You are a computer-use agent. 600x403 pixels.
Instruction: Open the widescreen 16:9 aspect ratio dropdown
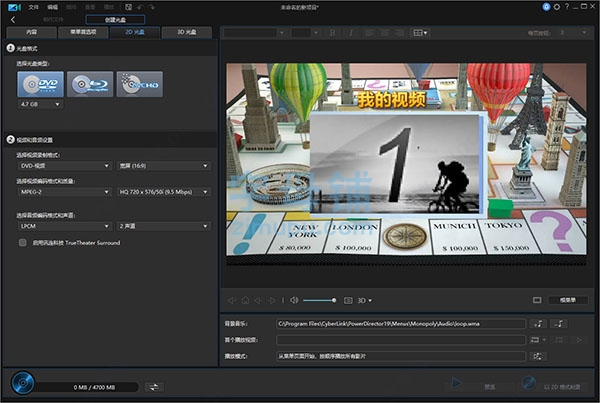163,166
